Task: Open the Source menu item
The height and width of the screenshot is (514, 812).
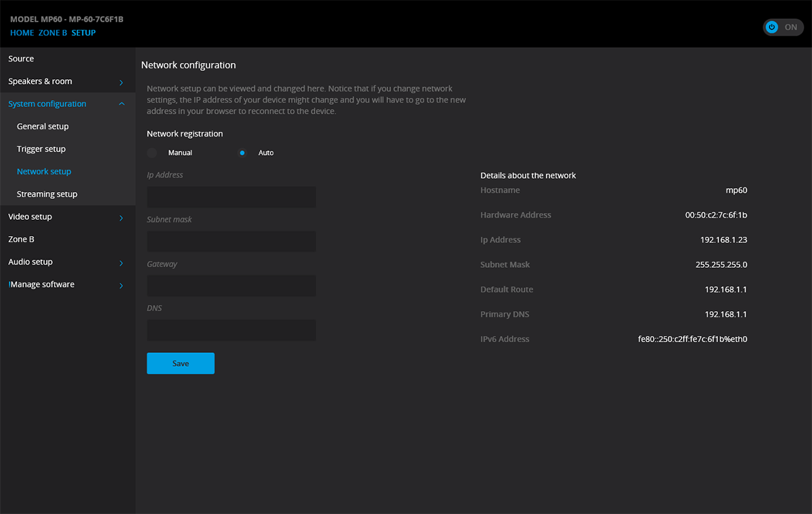Action: click(x=68, y=59)
